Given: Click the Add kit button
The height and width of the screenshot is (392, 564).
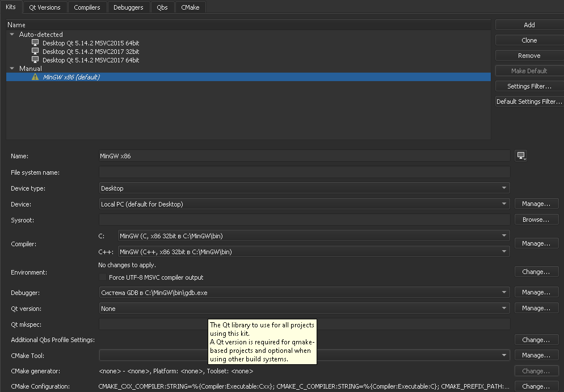Looking at the screenshot, I should (x=529, y=25).
